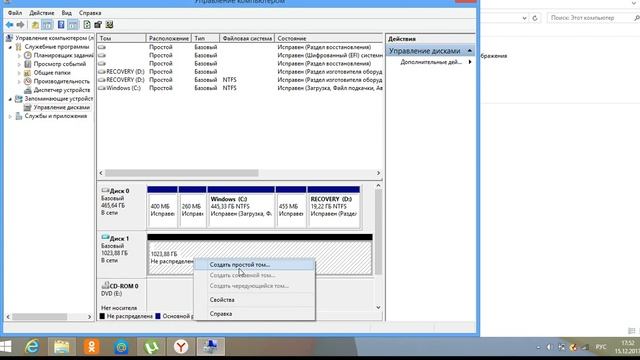Expand the Общие папки node
This screenshot has height=360, width=640.
(x=19, y=73)
